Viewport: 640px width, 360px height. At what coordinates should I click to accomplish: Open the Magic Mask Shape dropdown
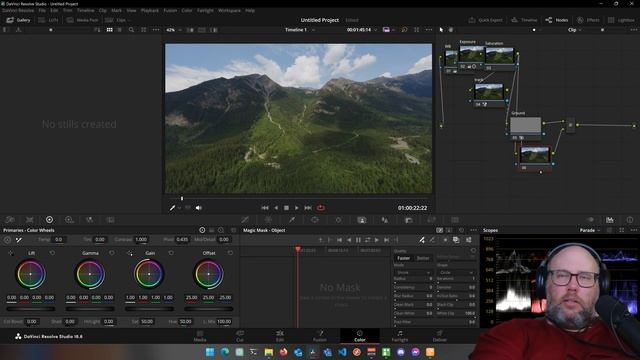456,272
